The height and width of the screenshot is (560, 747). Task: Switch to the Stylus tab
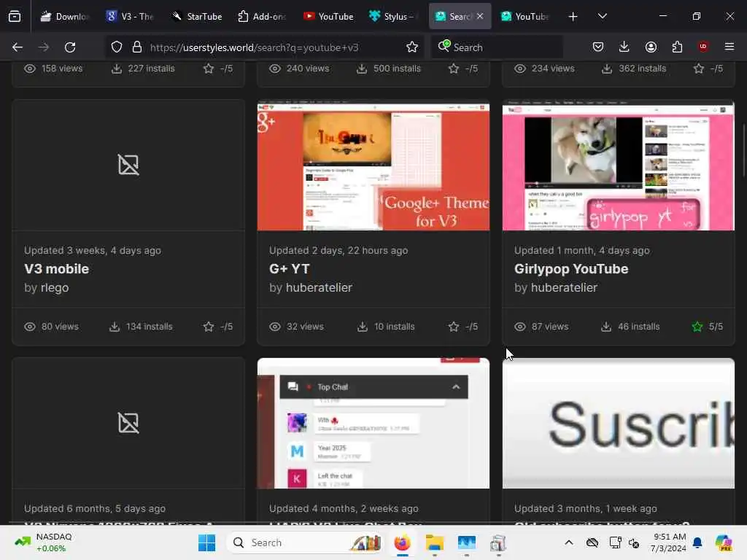392,17
